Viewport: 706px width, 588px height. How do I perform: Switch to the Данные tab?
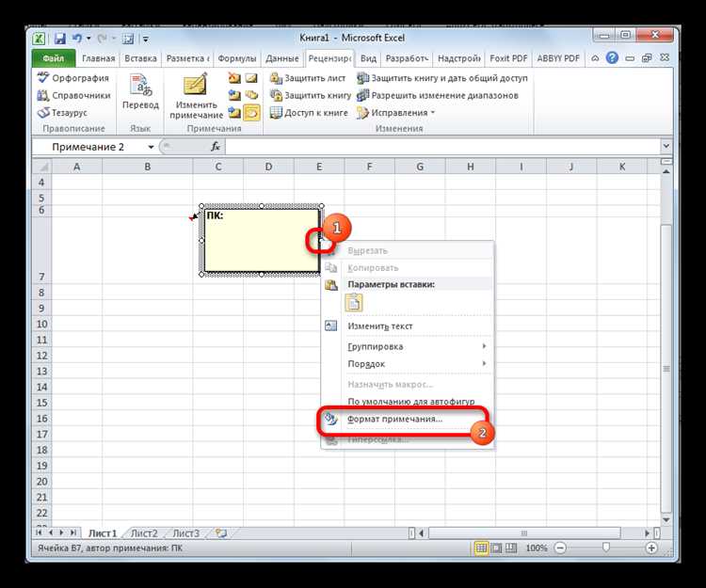pyautogui.click(x=281, y=58)
